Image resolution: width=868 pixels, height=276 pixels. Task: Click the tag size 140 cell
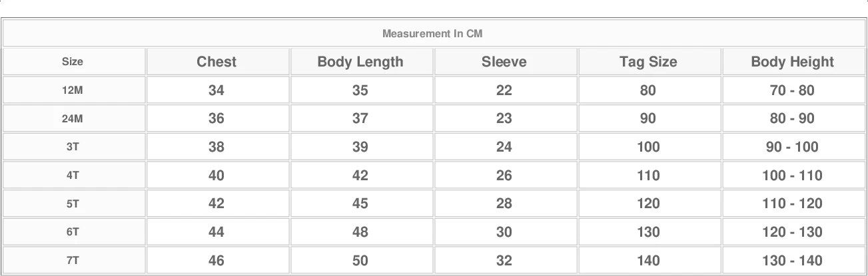[x=648, y=261]
